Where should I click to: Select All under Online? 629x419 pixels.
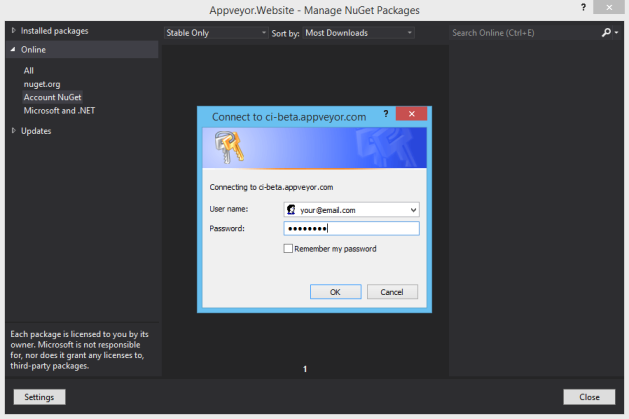click(28, 71)
